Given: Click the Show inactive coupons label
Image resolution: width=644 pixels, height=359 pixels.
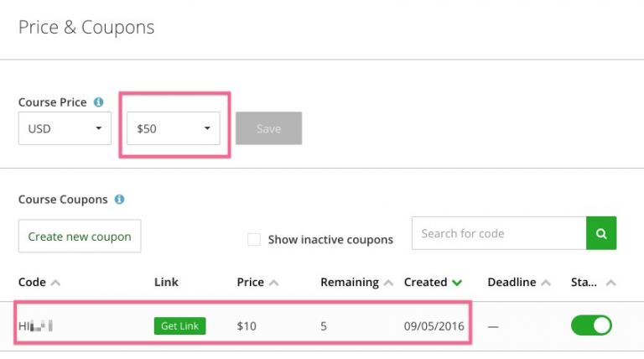Looking at the screenshot, I should [x=330, y=239].
